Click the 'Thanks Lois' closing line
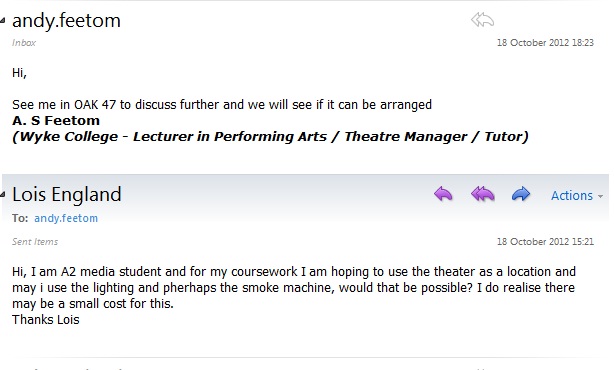 45,319
